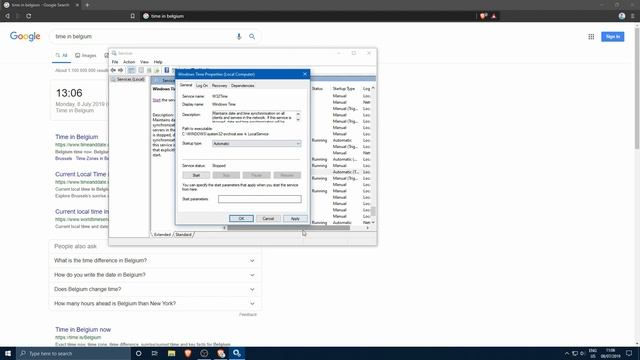This screenshot has height=360, width=640.
Task: Show hidden system tray icons
Action: point(567,353)
